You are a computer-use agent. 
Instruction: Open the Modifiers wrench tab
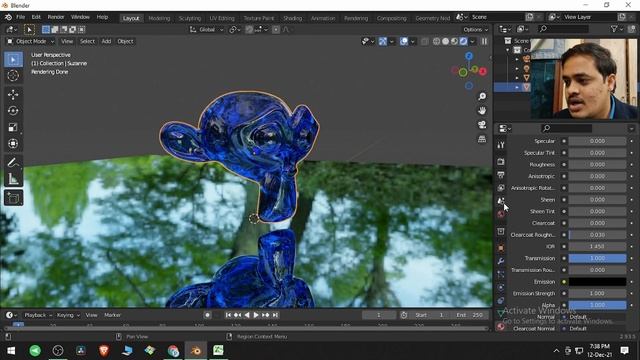(501, 261)
